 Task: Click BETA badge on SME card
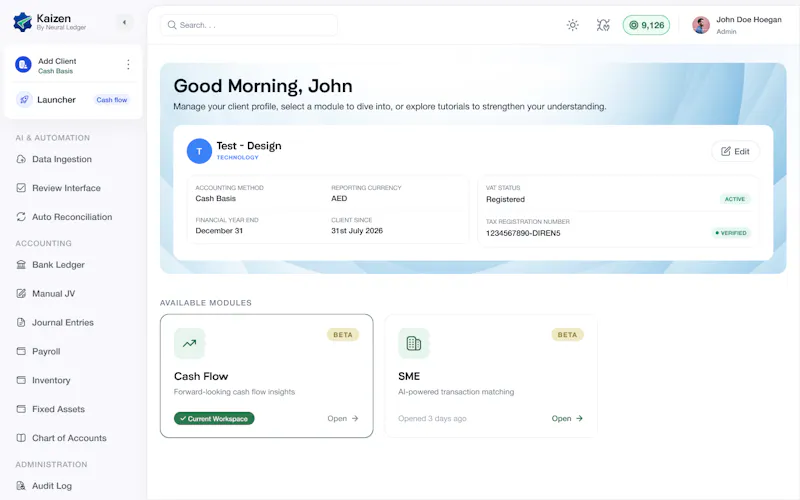[x=567, y=335]
